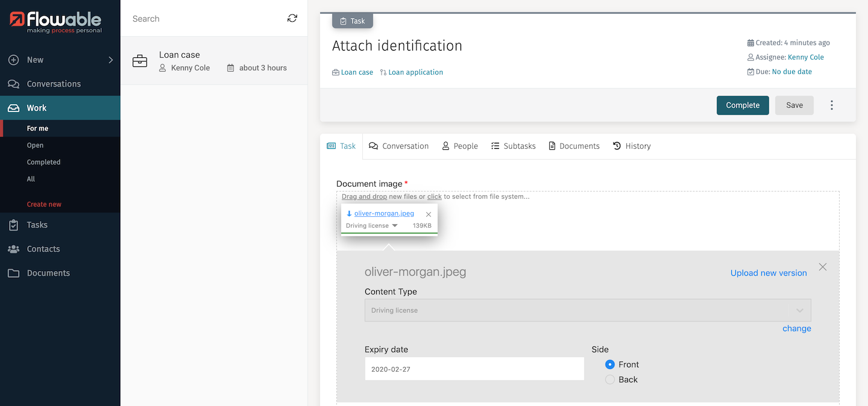868x406 pixels.
Task: Switch to the History tab
Action: click(x=632, y=146)
